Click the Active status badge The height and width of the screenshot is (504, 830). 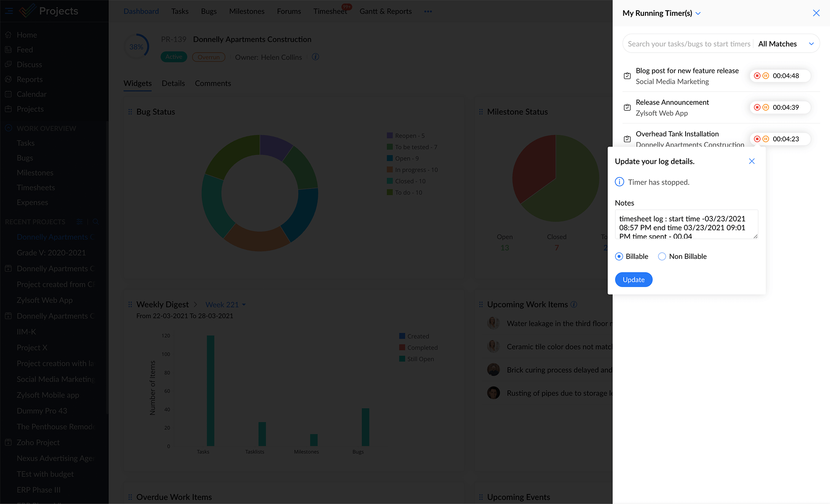click(174, 57)
